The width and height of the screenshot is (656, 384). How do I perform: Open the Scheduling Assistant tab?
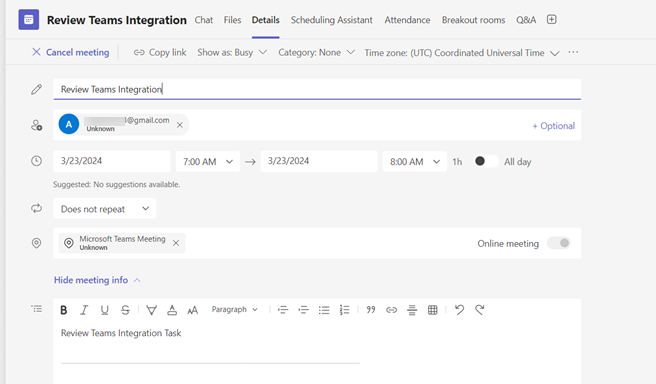(332, 20)
